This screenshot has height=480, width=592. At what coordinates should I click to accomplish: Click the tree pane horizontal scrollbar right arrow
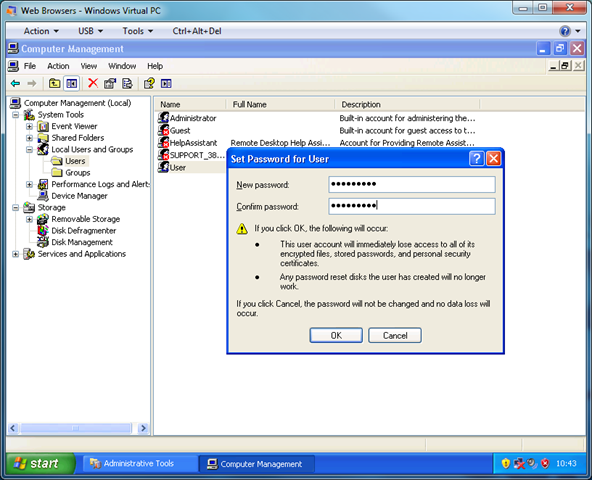pos(143,428)
